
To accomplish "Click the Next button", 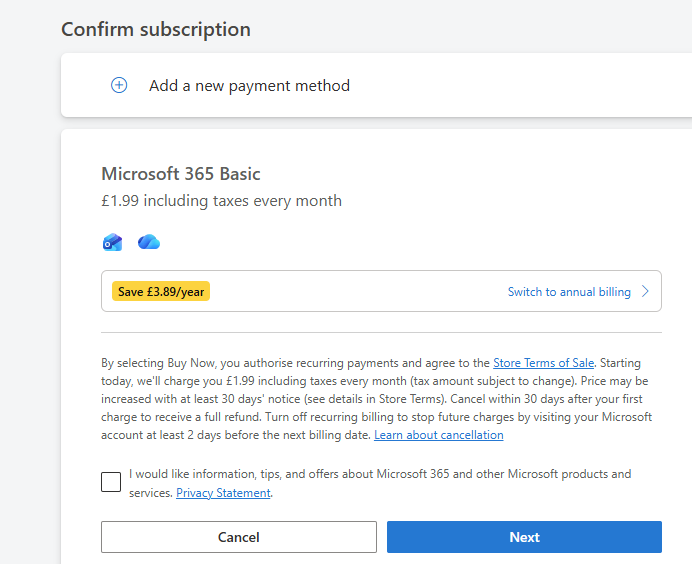I will [524, 537].
